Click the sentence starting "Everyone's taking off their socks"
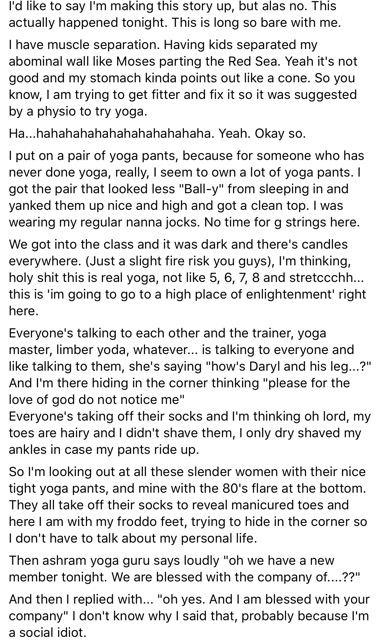Viewport: 383px width, 640px height. coord(189,433)
